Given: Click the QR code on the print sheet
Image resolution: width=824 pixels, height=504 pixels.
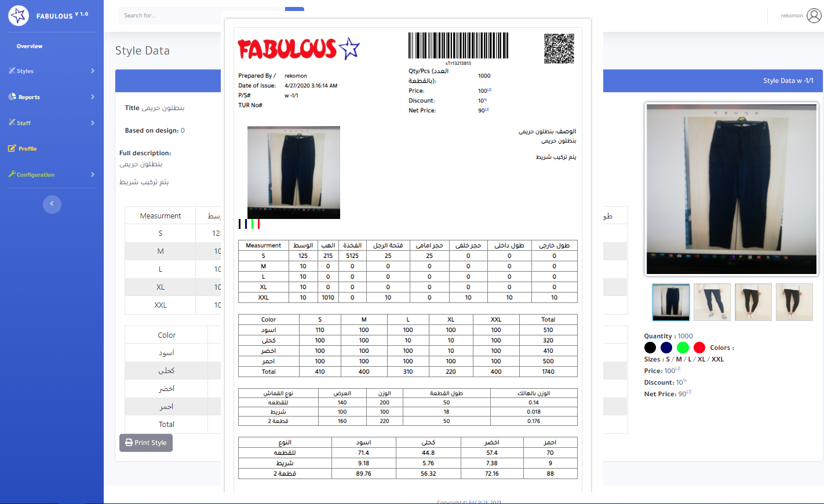Looking at the screenshot, I should pos(559,49).
